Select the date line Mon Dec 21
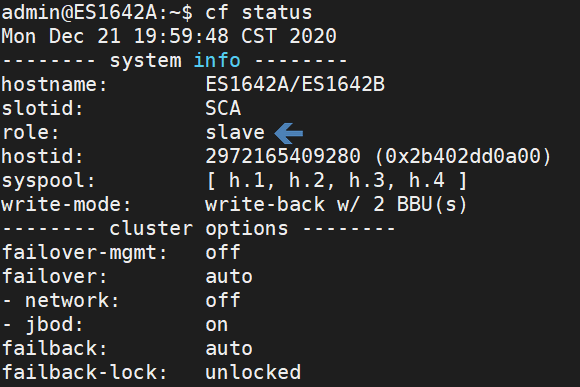This screenshot has width=580, height=387. click(169, 36)
